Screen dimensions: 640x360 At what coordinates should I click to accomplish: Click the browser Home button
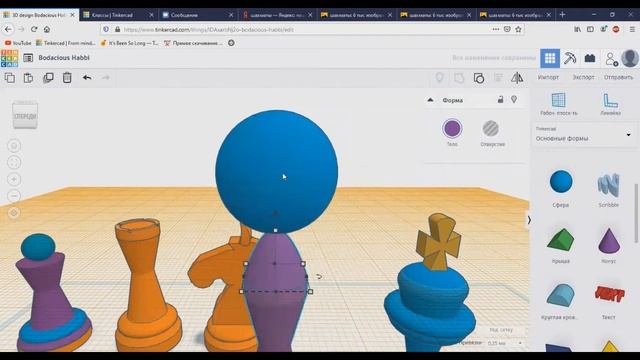click(x=47, y=29)
